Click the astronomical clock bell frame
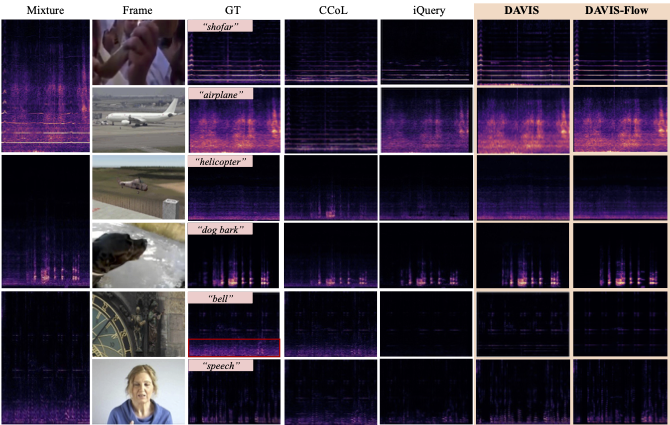This screenshot has width=670, height=425. [138, 323]
